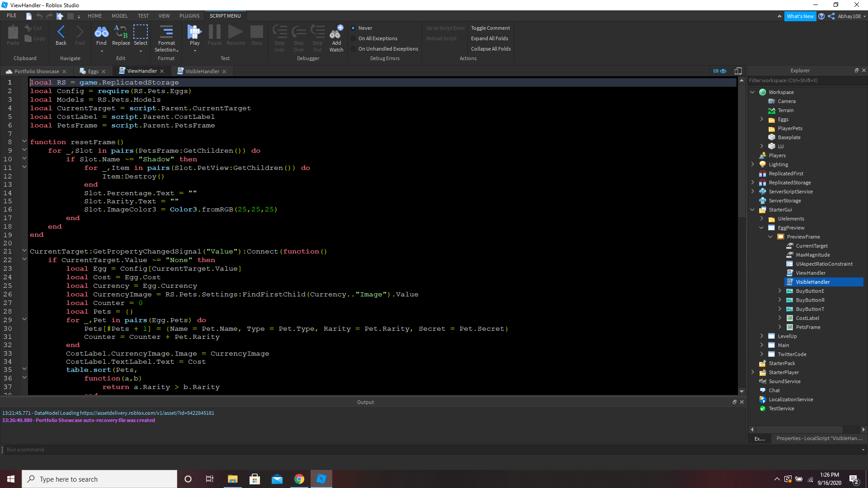Open Chrome from the taskbar

pyautogui.click(x=299, y=479)
